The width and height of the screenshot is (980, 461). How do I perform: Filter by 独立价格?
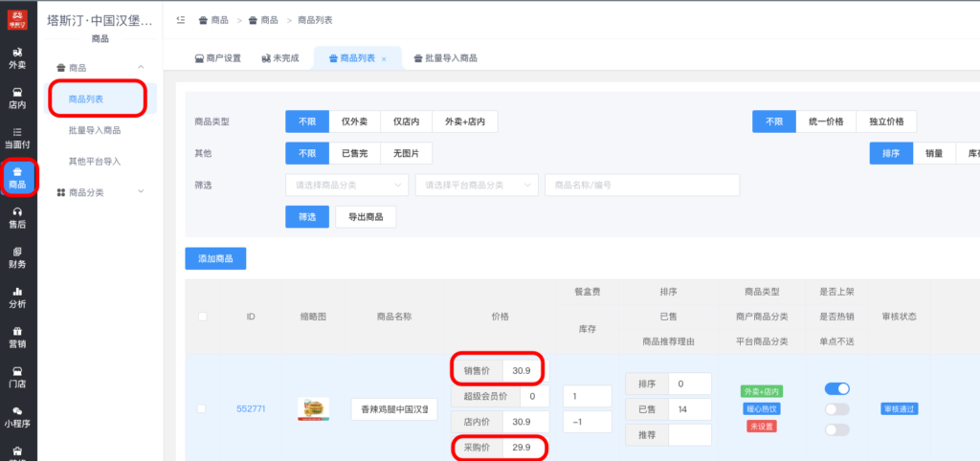point(886,121)
